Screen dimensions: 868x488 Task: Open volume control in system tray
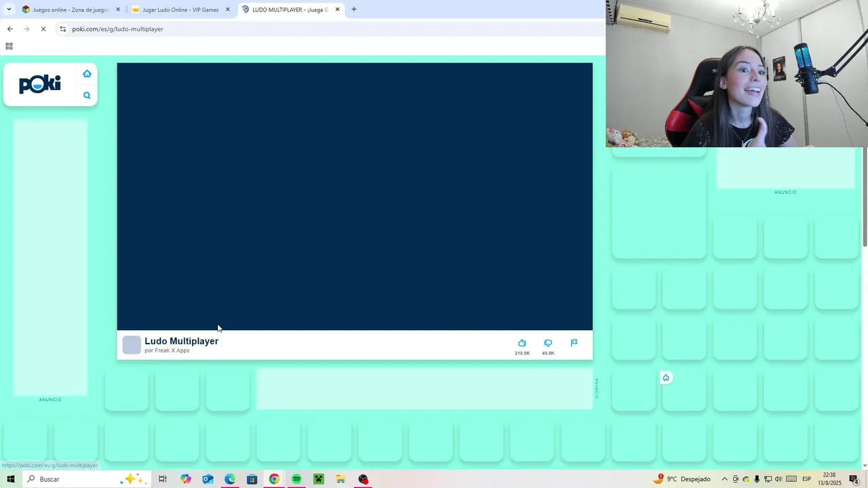tap(778, 479)
